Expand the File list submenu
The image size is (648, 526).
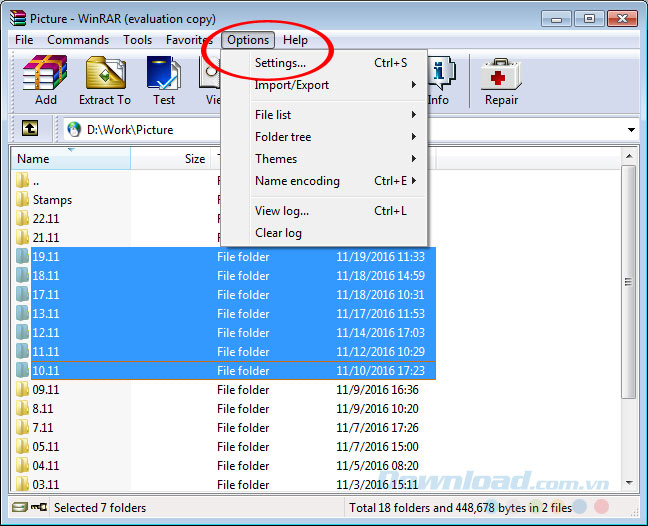point(324,115)
